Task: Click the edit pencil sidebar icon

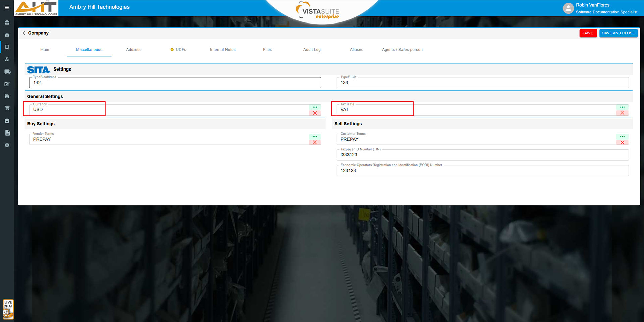Action: (7, 84)
